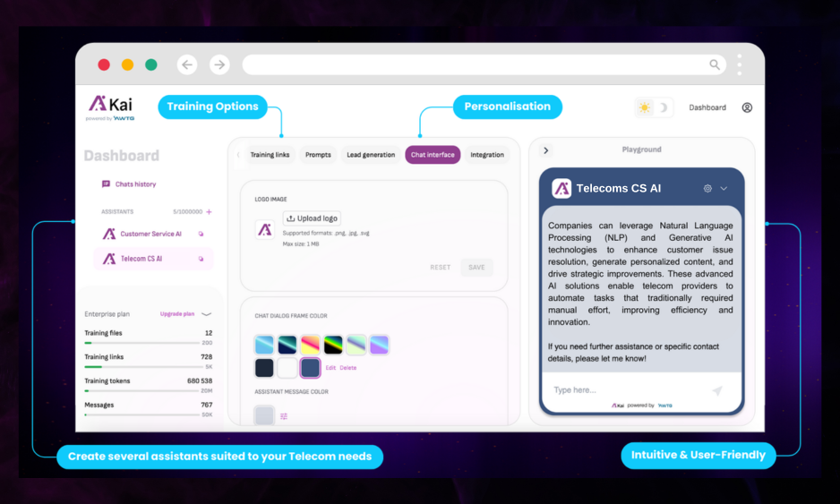The image size is (840, 504).
Task: Click the browser back arrow
Action: pyautogui.click(x=187, y=64)
